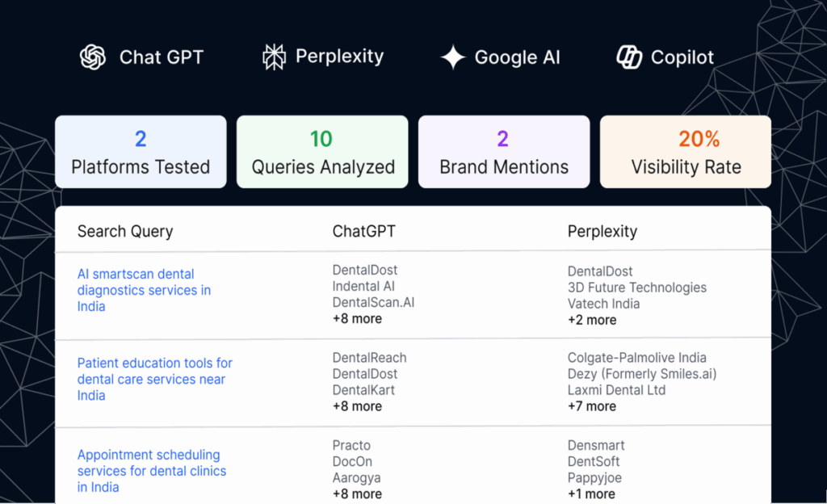Click the ChatGPT logo icon
Image resolution: width=827 pixels, height=504 pixels.
point(93,57)
